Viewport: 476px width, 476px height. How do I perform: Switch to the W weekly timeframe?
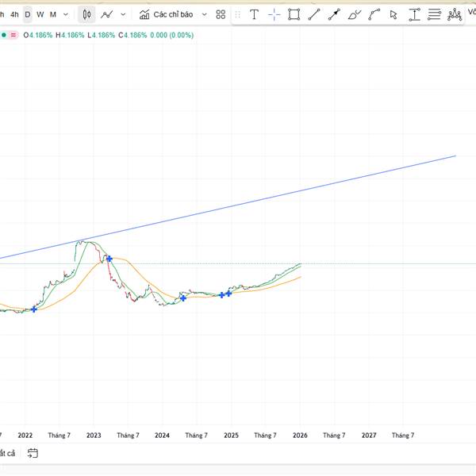click(x=40, y=14)
